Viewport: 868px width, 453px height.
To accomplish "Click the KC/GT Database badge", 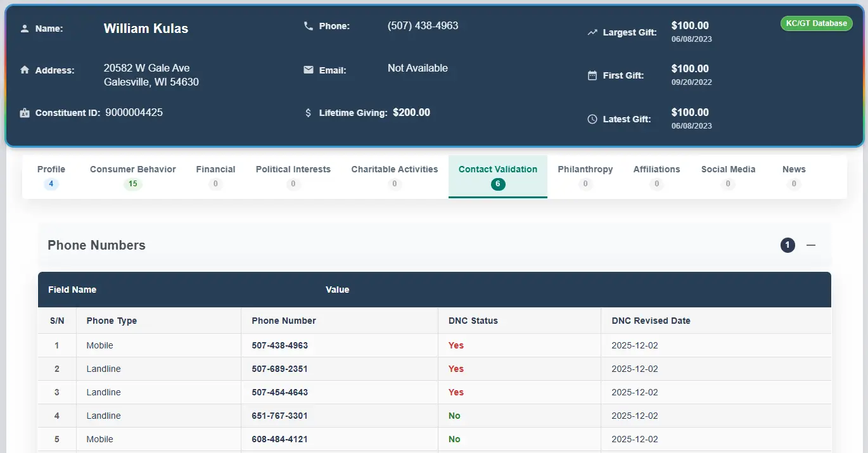I will click(x=816, y=23).
